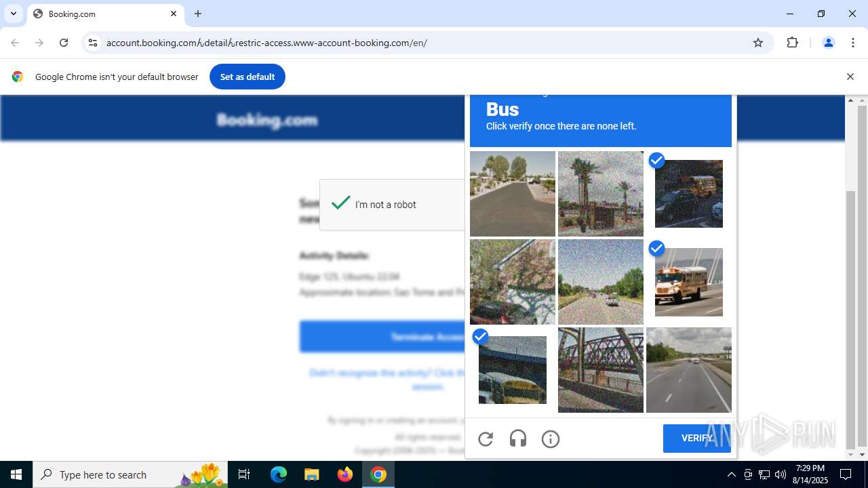The image size is (868, 488).
Task: Set Chrome as default browser
Action: coord(248,77)
